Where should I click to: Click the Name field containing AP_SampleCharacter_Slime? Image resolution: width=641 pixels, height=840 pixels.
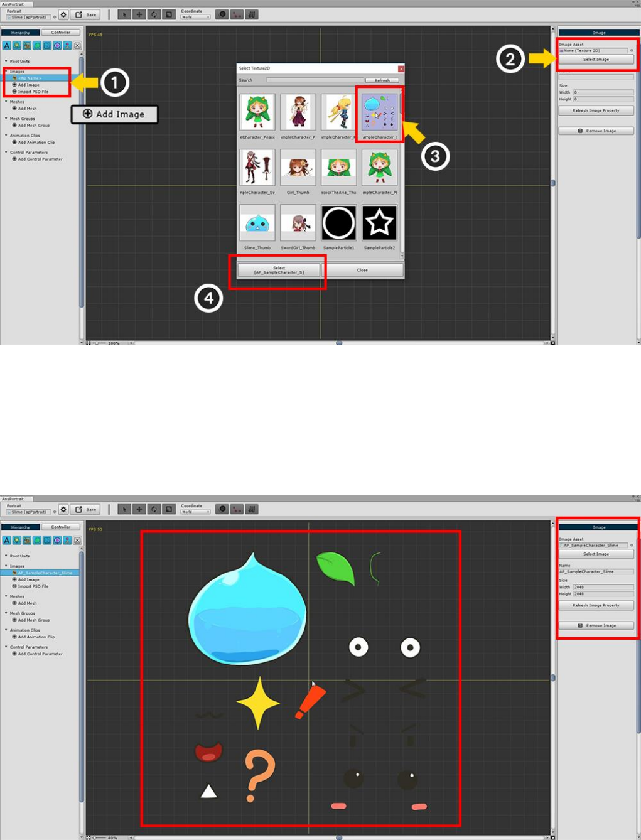coord(596,572)
